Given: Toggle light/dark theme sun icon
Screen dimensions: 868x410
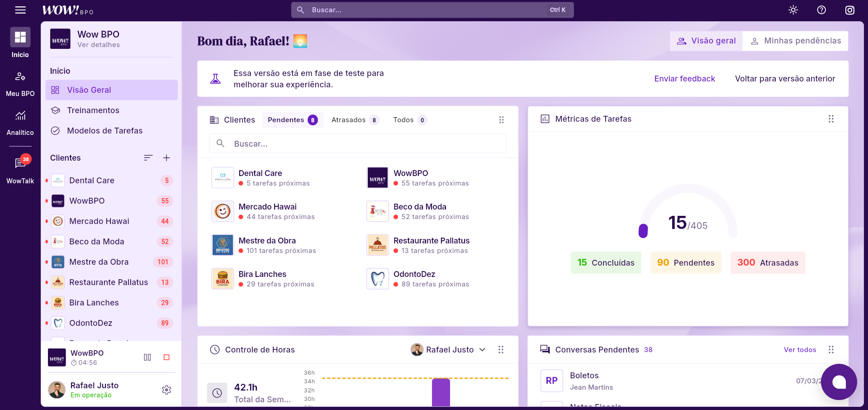Looking at the screenshot, I should point(793,10).
